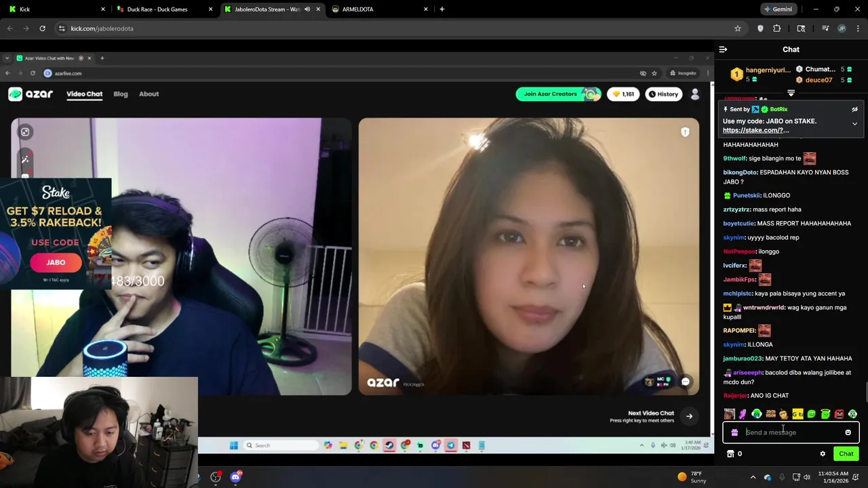
Task: Open weather widget 78°F Sunny
Action: click(x=692, y=477)
